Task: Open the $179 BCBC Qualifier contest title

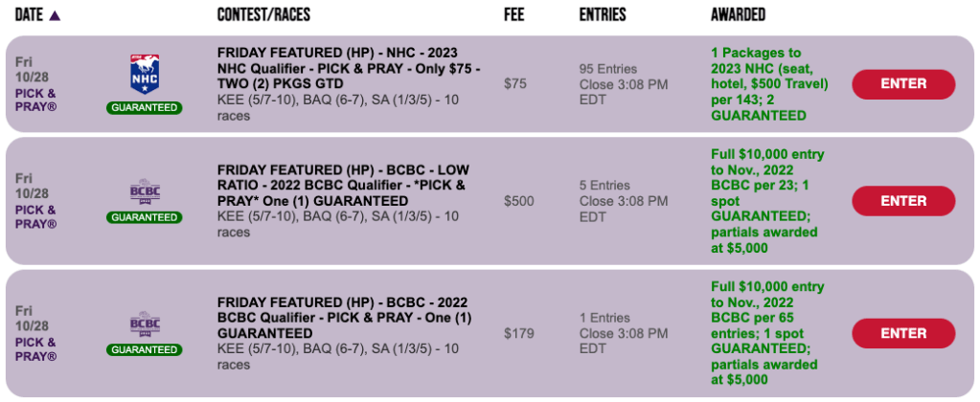Action: [x=345, y=317]
